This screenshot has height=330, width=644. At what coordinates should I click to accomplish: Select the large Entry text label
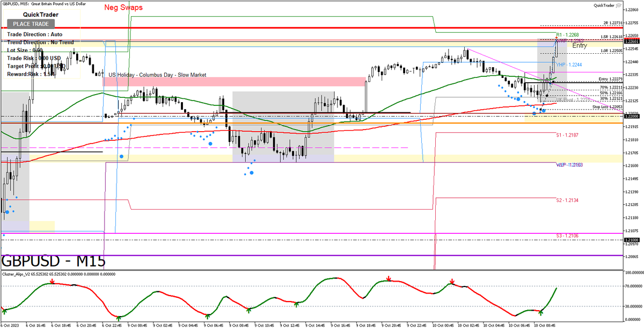[580, 46]
